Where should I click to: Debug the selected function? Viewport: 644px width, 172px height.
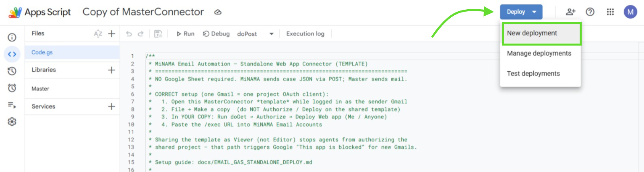216,34
